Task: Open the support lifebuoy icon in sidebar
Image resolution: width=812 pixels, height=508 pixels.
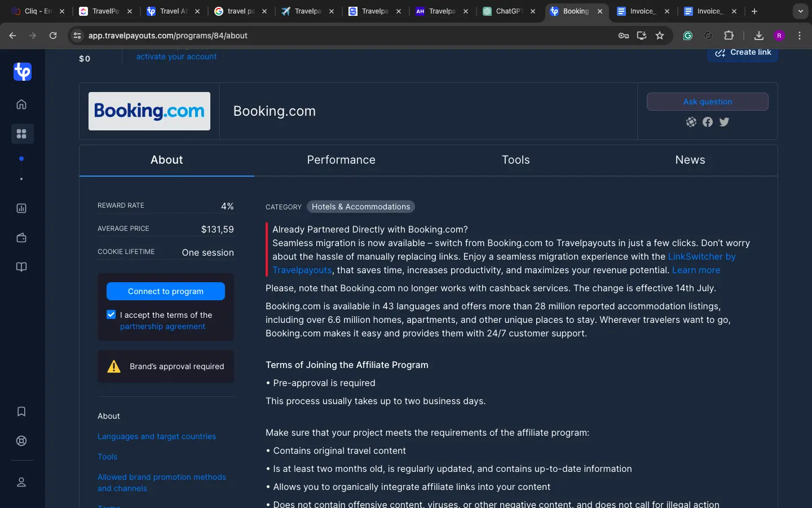Action: click(x=21, y=441)
